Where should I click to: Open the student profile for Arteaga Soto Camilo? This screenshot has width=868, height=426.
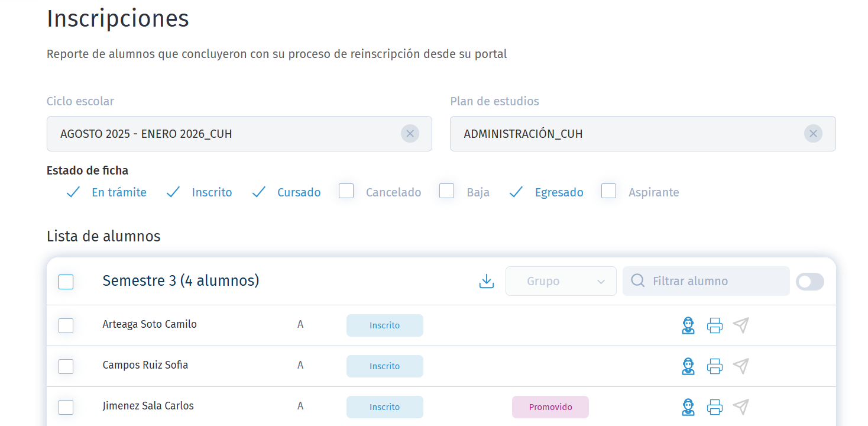(x=688, y=325)
